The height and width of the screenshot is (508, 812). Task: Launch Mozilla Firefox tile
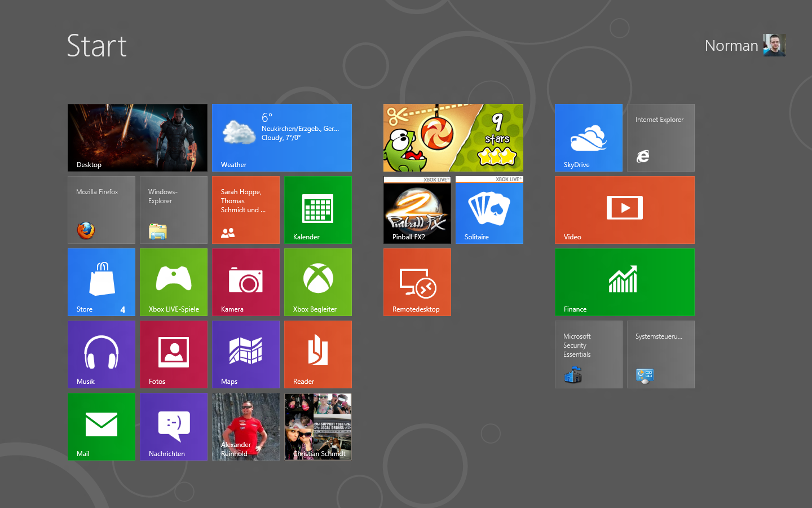(x=101, y=210)
